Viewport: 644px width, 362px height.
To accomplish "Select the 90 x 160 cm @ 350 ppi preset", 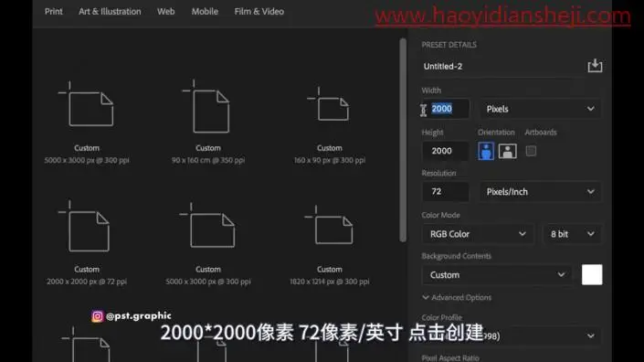I will (208, 122).
